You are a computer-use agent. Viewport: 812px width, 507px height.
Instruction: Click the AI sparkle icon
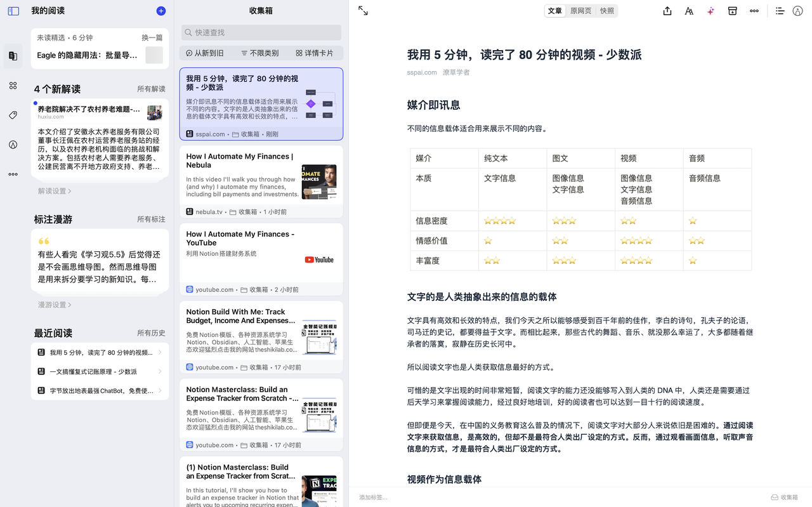click(710, 11)
